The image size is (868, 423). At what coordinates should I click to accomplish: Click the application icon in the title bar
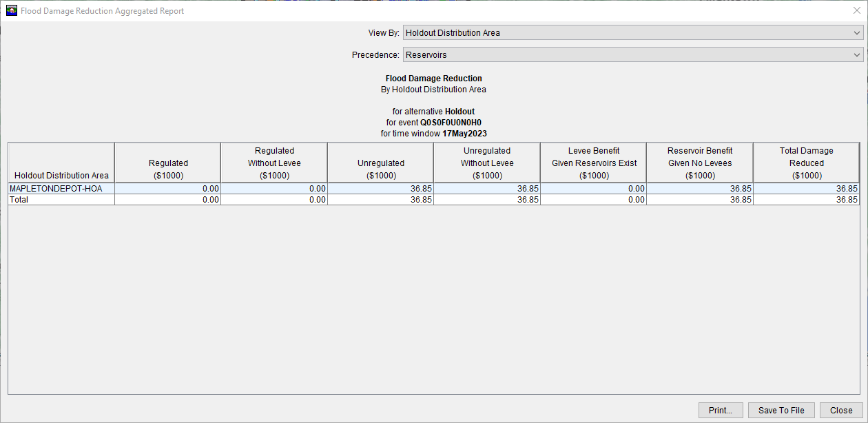[x=10, y=10]
